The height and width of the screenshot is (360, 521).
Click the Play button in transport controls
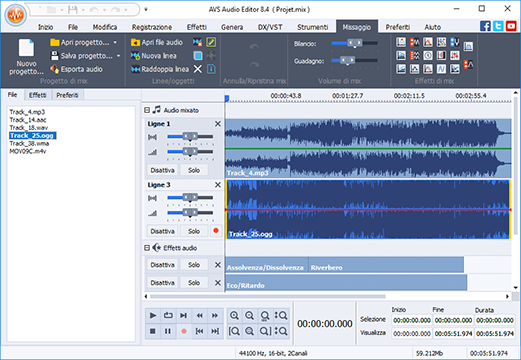click(153, 315)
